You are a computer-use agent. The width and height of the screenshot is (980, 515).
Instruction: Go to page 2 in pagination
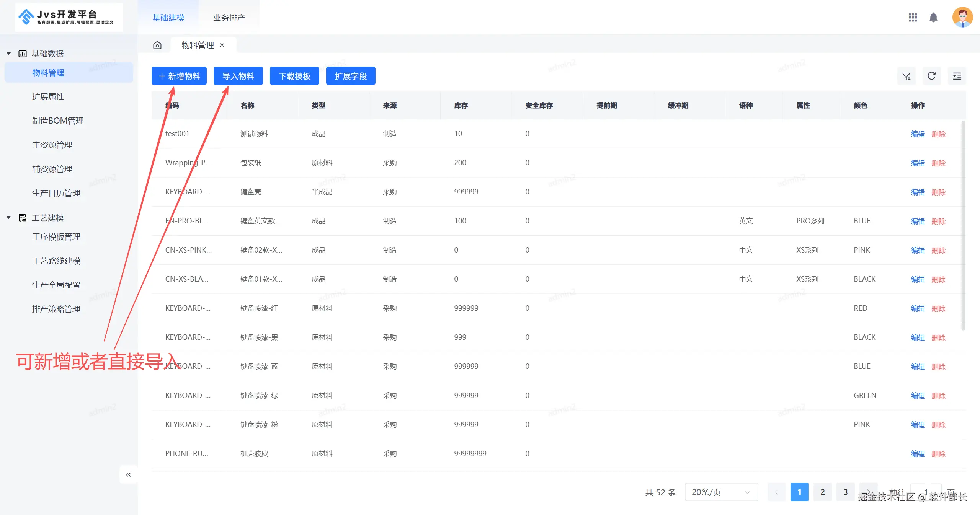pos(822,492)
